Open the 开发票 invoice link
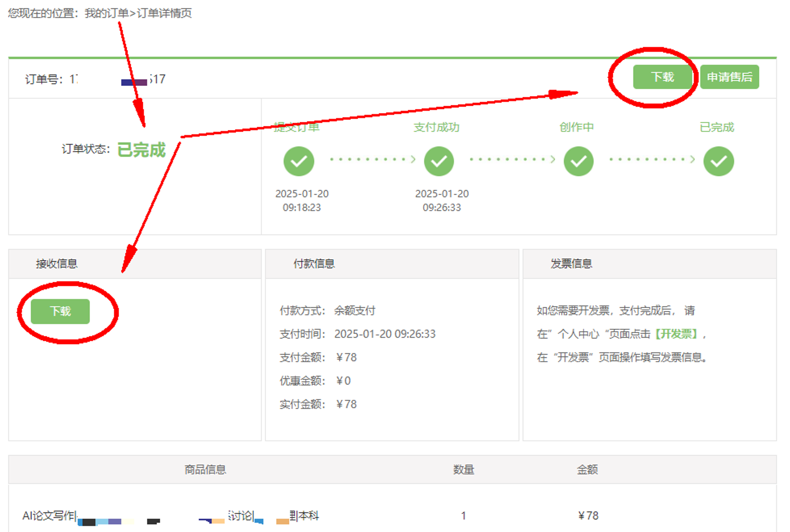This screenshot has width=790, height=532. click(x=676, y=334)
